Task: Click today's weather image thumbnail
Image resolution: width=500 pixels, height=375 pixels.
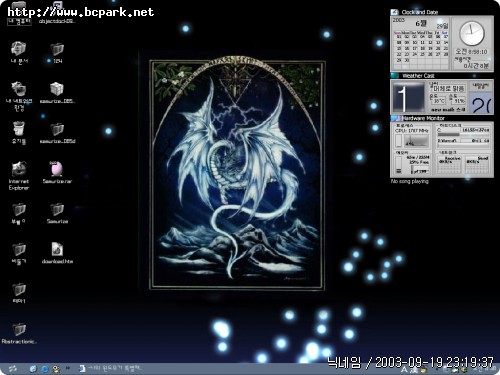Action: pos(408,97)
